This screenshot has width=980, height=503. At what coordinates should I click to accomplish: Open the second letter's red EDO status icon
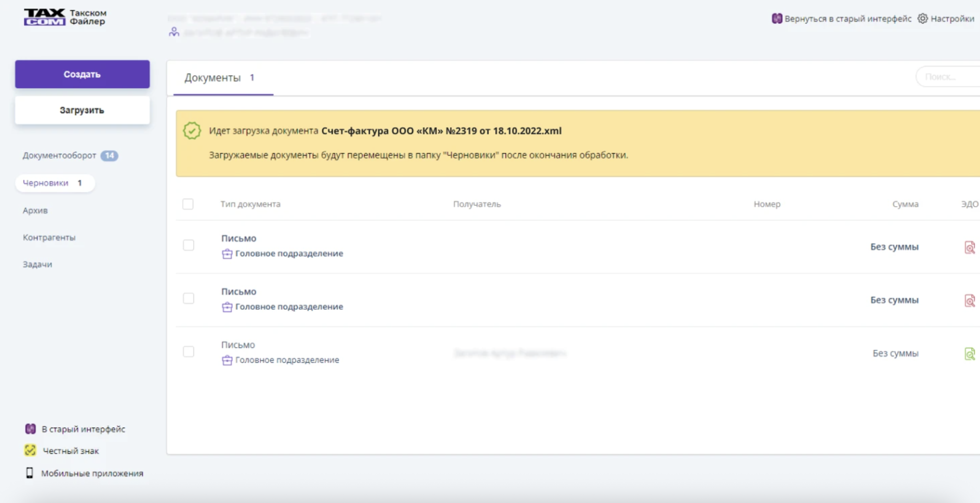click(969, 301)
